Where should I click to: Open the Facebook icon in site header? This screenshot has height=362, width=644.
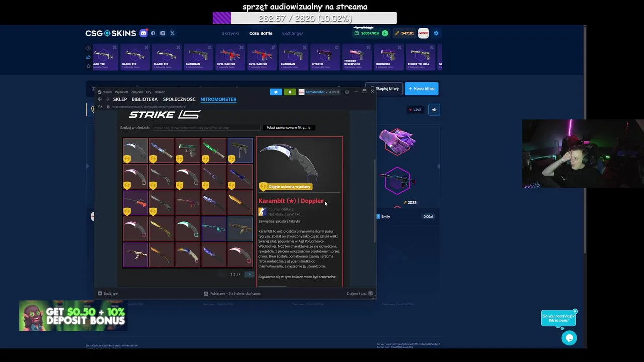coord(153,33)
